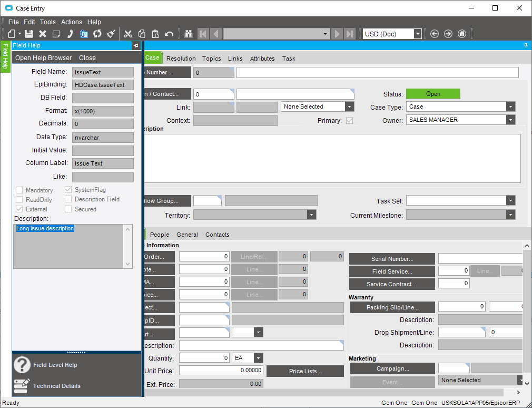Open the Actions menu
This screenshot has height=408, width=532.
tap(72, 22)
